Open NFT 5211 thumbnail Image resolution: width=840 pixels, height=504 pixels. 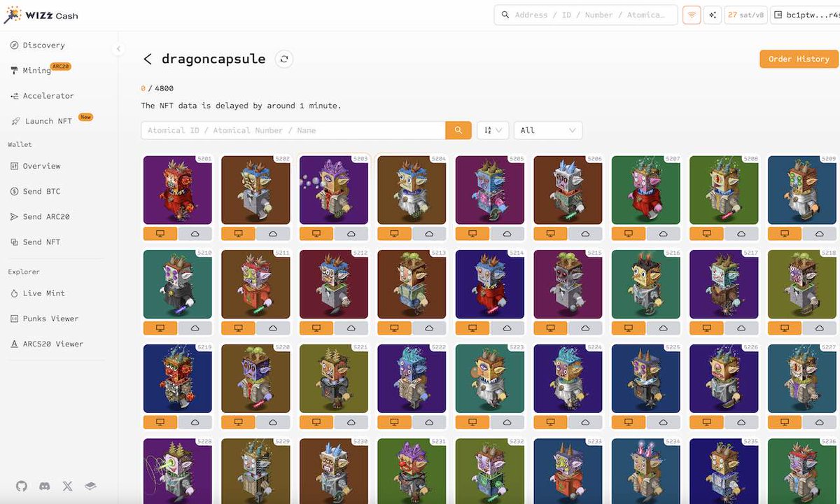point(255,284)
